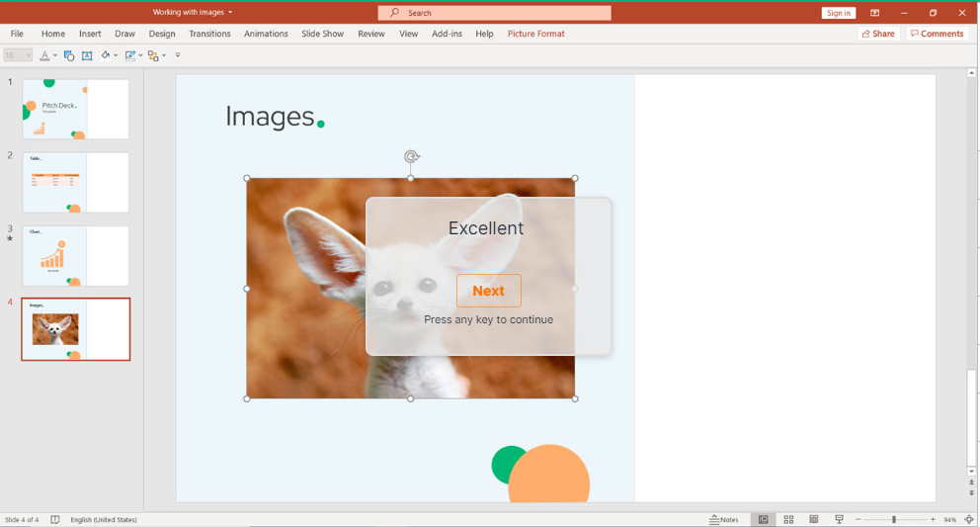Switch to Reading View
Screen dimensions: 980x527
pyautogui.click(x=814, y=519)
